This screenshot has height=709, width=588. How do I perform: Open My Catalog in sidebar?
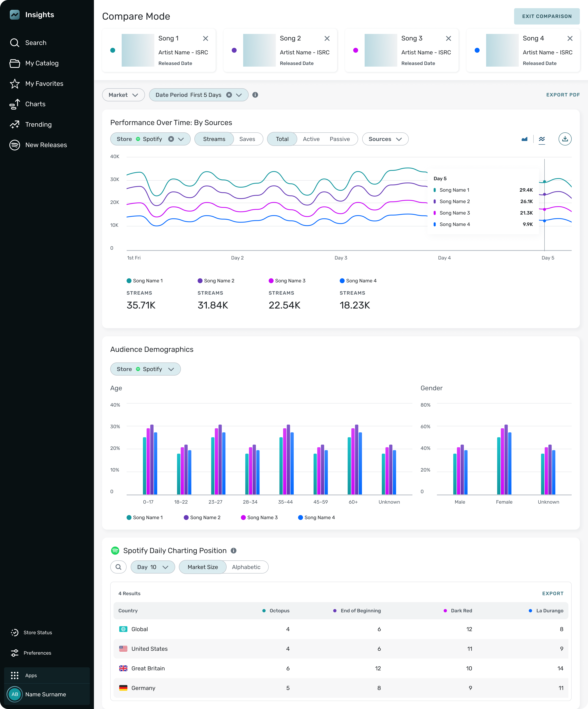pos(42,63)
